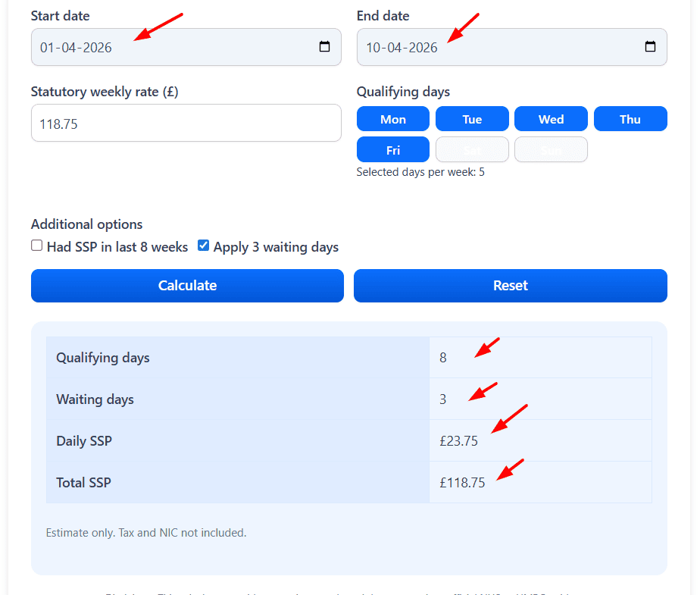The width and height of the screenshot is (700, 595).
Task: Enable Sun as a qualifying day
Action: [x=551, y=149]
